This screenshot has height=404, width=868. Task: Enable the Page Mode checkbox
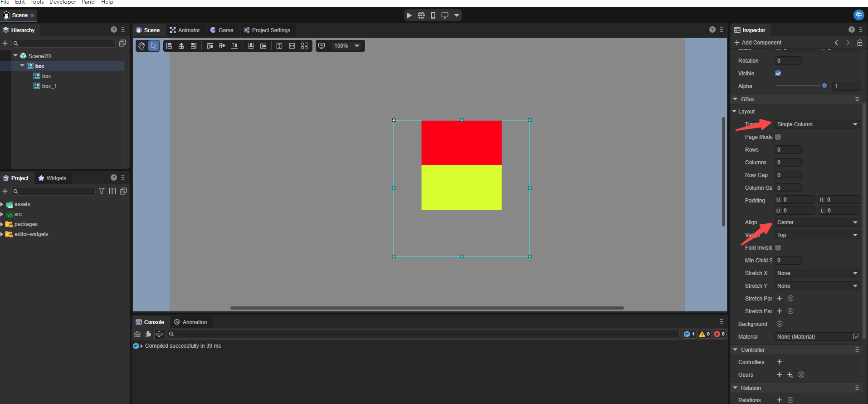coord(778,137)
